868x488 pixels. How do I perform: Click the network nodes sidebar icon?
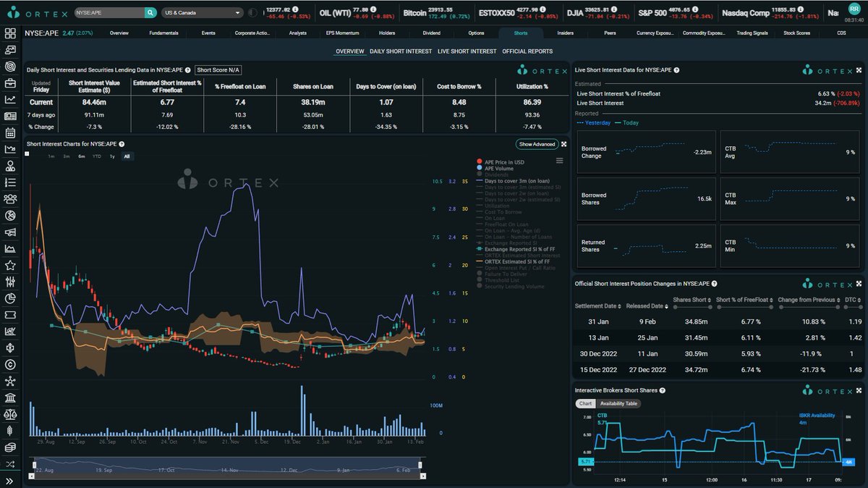(10, 381)
